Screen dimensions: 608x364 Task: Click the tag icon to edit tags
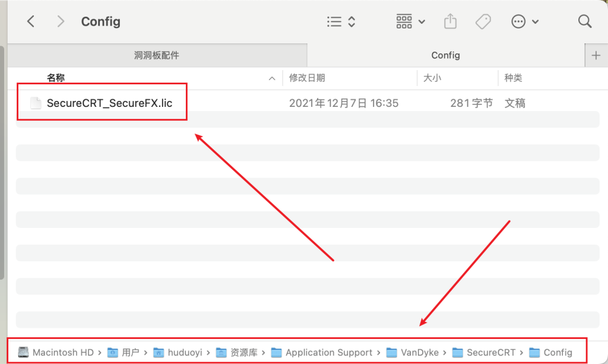tap(483, 22)
